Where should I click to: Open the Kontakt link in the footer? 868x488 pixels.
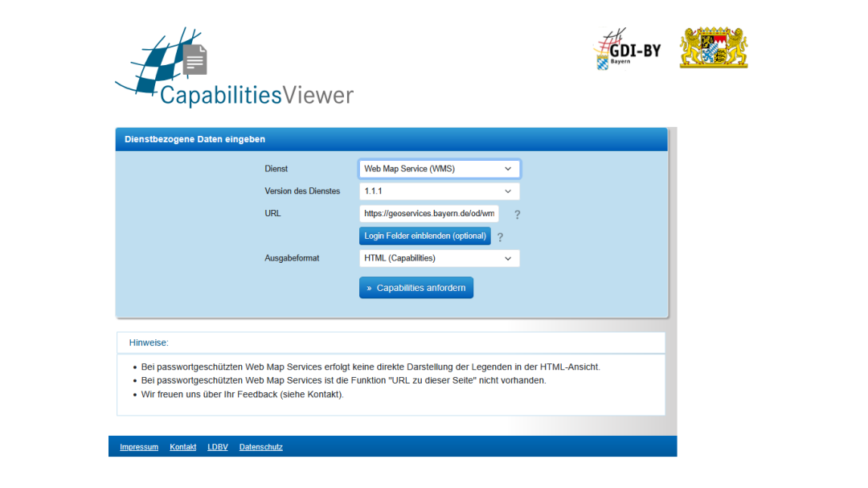183,447
